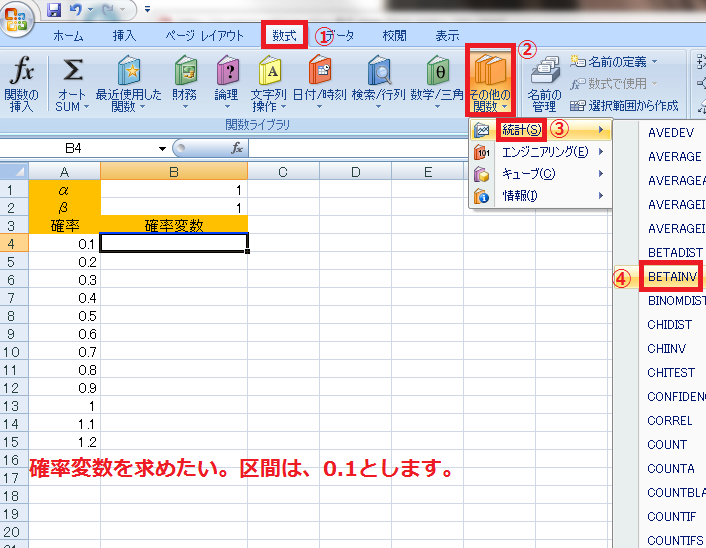Open the Text (文字列操作) function book
Screen dimensions: 706x548
pos(269,83)
